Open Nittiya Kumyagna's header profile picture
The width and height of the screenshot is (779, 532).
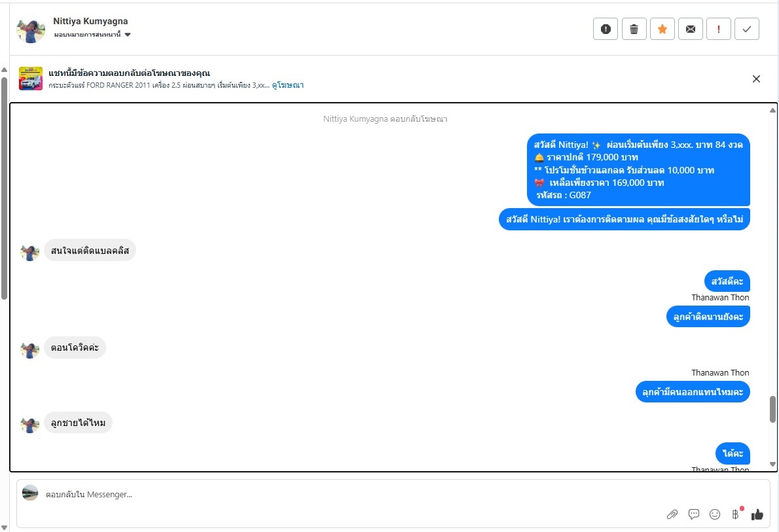point(31,31)
